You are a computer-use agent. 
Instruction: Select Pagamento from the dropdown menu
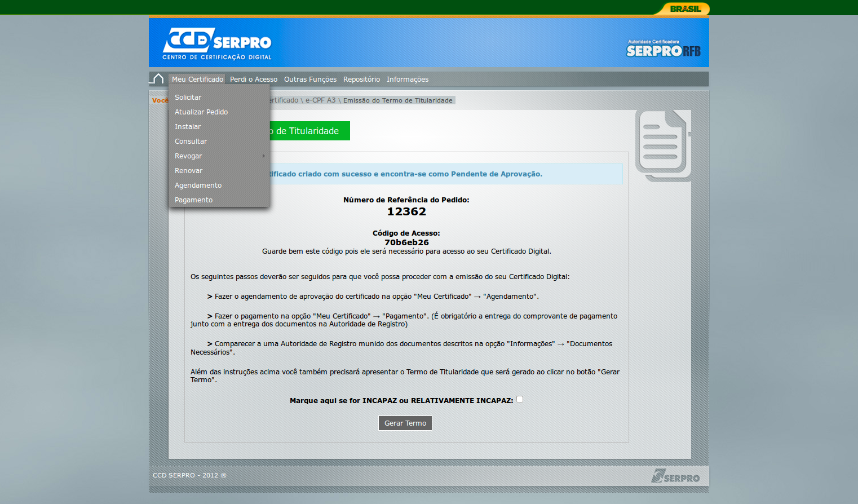[193, 200]
